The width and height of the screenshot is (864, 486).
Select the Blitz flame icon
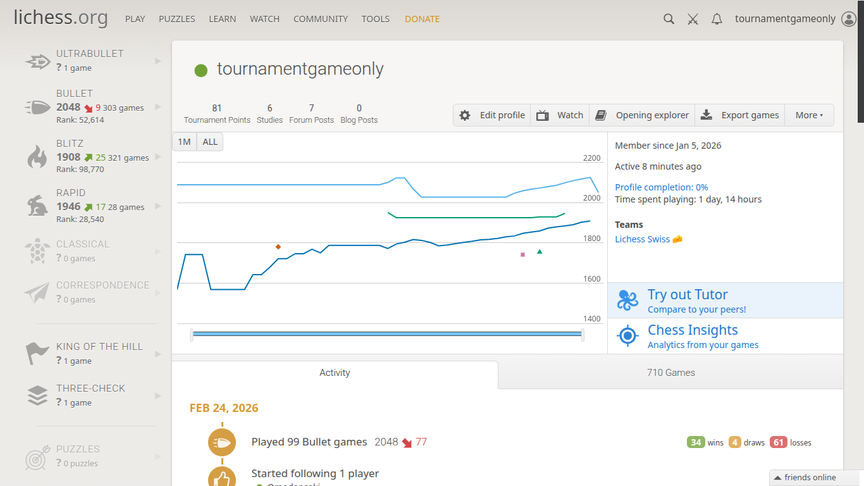click(x=37, y=156)
